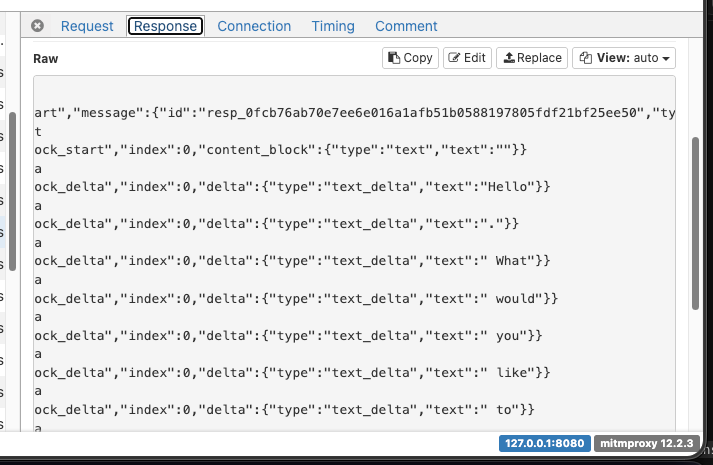The image size is (713, 465).
Task: Click the 127.0.0.1:8080 listen address badge
Action: click(x=545, y=443)
